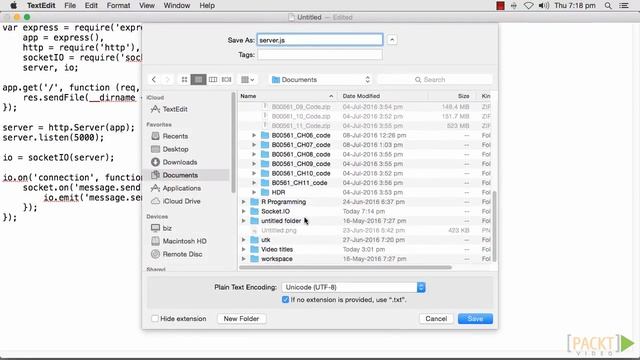Open Notification Center from menu bar
640x360 pixels.
click(x=624, y=5)
